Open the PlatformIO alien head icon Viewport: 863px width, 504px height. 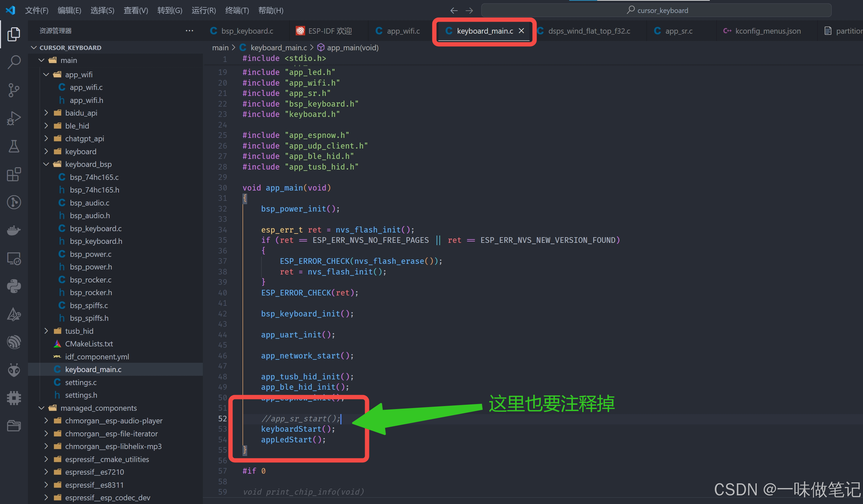14,370
